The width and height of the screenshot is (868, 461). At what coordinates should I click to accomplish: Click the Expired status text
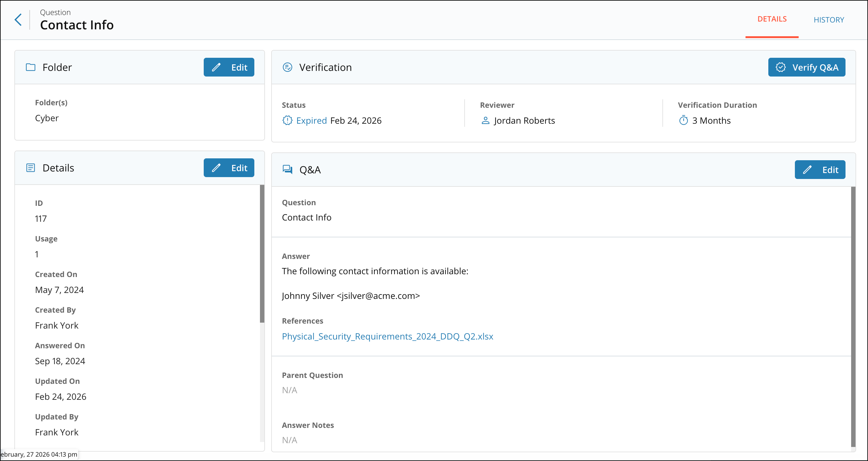311,121
